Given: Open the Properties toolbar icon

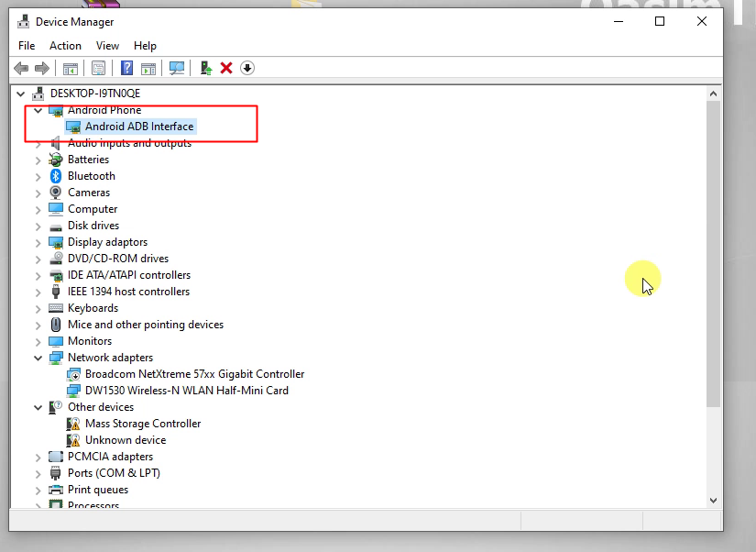Looking at the screenshot, I should pos(98,68).
